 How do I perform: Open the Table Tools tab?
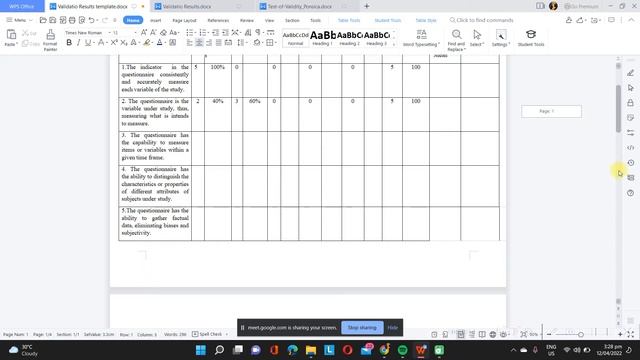tap(349, 20)
